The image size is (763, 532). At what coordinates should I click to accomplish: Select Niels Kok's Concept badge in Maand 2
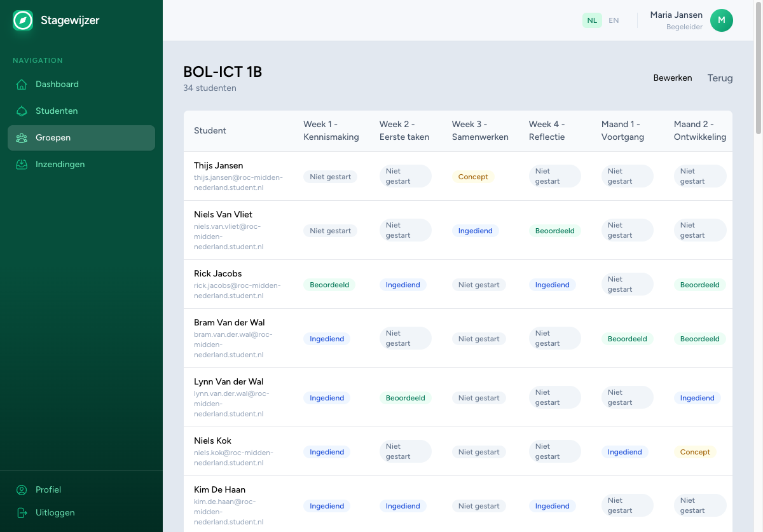pyautogui.click(x=694, y=452)
